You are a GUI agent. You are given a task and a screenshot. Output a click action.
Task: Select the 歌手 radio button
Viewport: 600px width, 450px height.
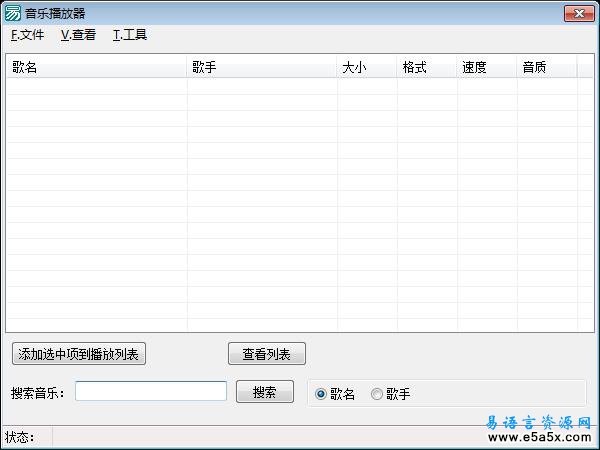(391, 394)
